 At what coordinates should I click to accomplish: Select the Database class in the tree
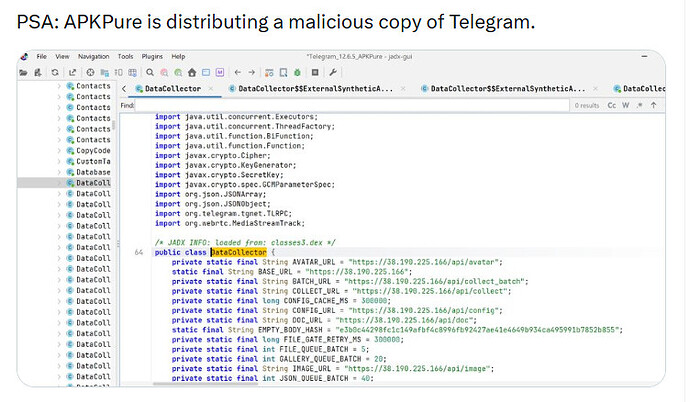coord(93,172)
